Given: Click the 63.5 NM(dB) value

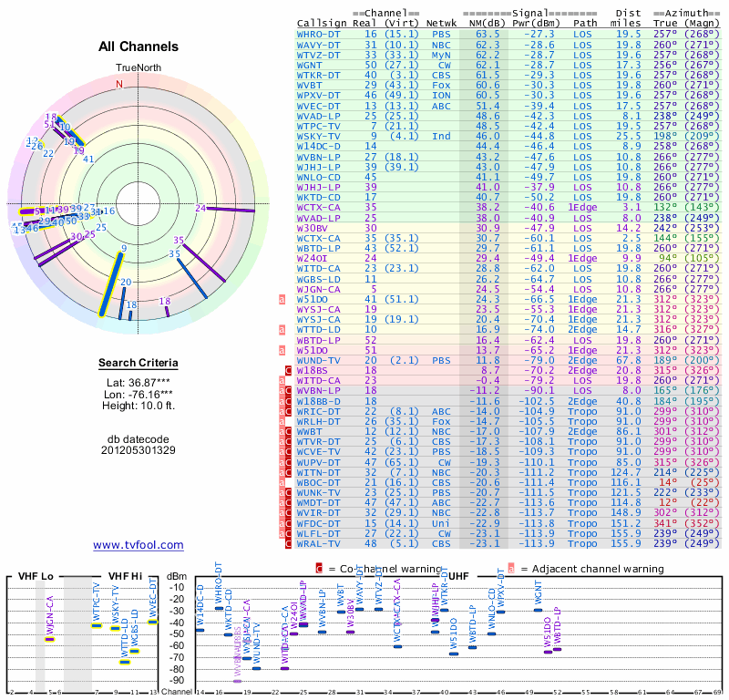Looking at the screenshot, I should [x=488, y=35].
